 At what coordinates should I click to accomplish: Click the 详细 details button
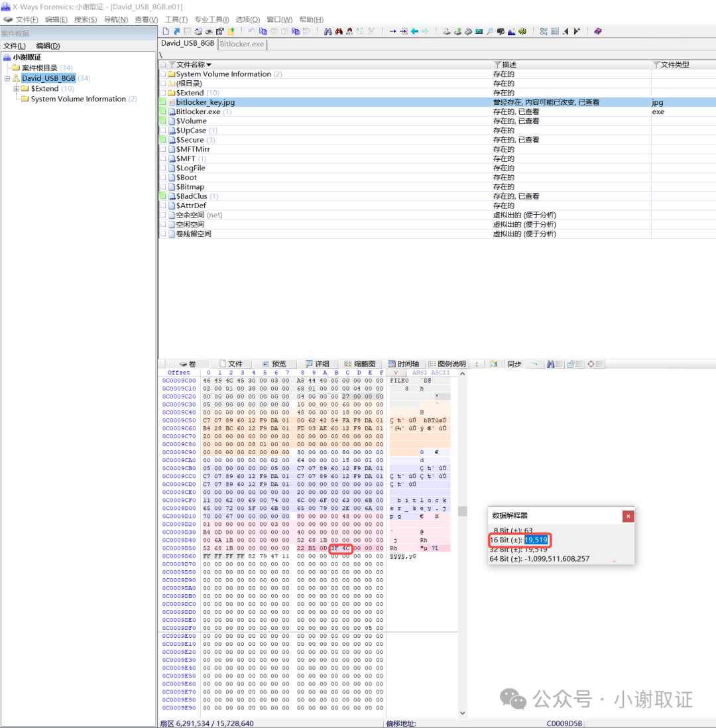coord(317,364)
